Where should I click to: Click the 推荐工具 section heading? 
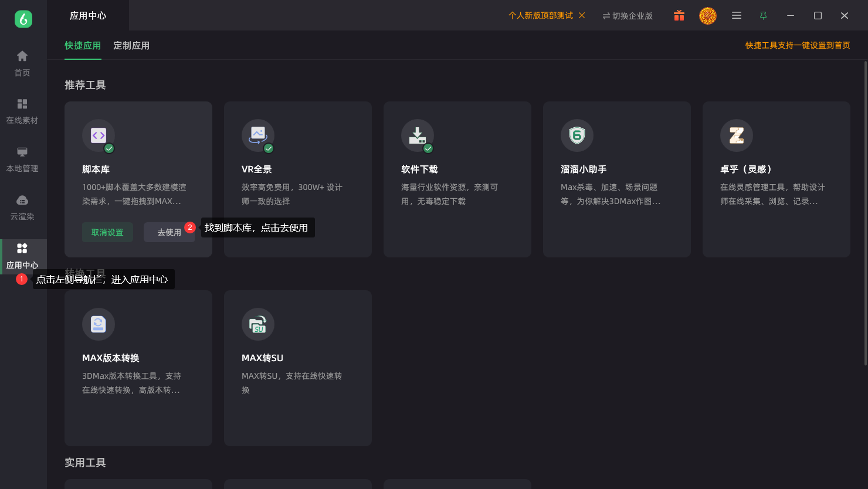tap(85, 85)
